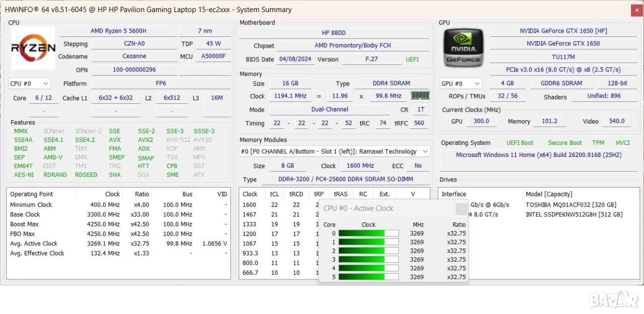Select the TOSHIBA MQ01ACF032 drive row
The height and width of the screenshot is (314, 644).
[x=538, y=205]
